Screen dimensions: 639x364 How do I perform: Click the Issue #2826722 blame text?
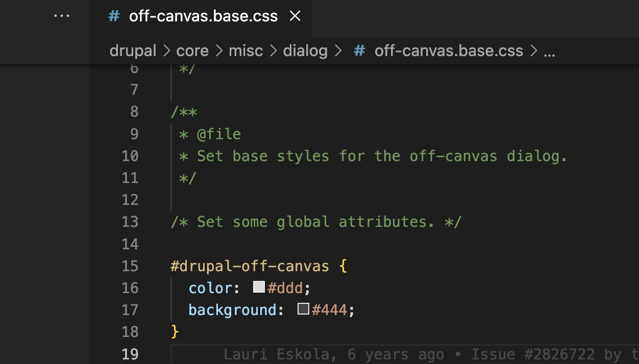pyautogui.click(x=532, y=354)
